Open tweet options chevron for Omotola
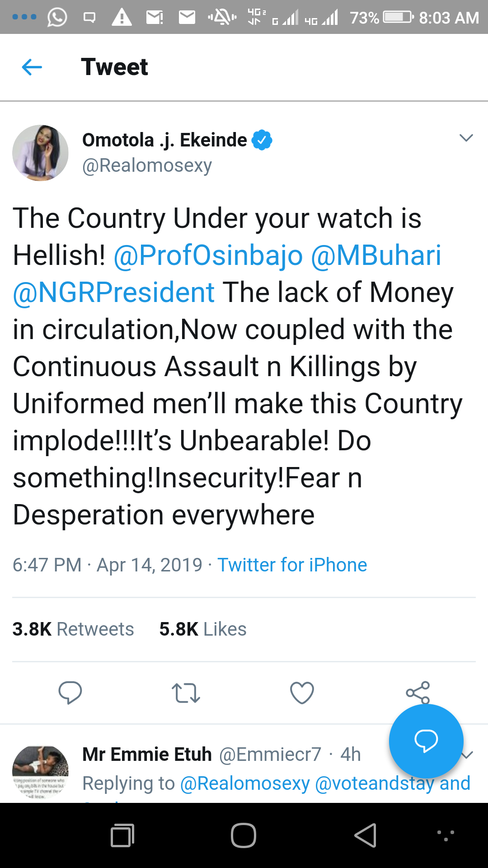The height and width of the screenshot is (868, 488). click(x=466, y=138)
